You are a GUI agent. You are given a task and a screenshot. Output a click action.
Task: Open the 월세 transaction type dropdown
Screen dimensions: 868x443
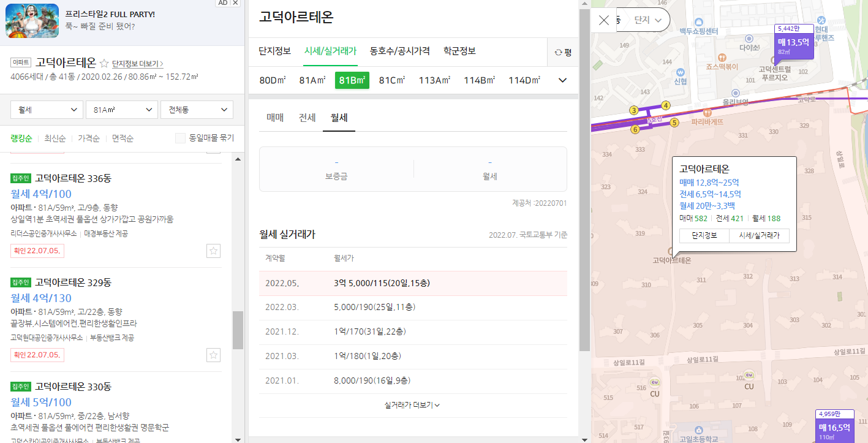pyautogui.click(x=47, y=110)
